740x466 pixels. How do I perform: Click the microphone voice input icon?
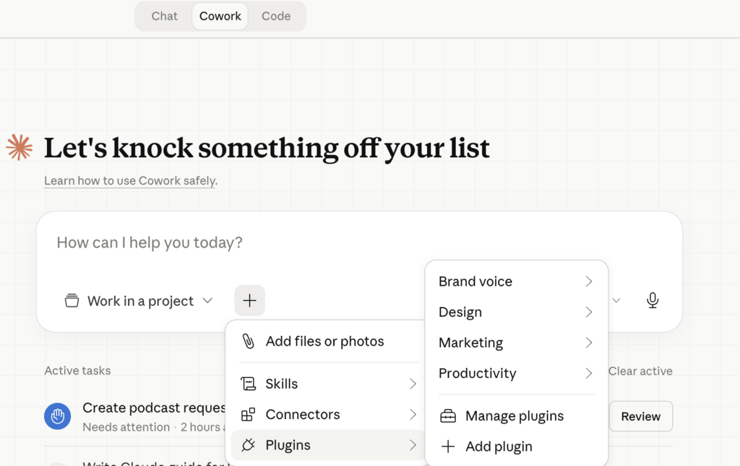(652, 300)
